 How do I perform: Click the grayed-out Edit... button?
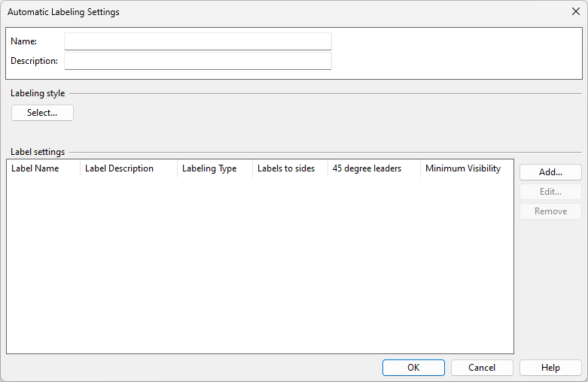click(x=550, y=192)
